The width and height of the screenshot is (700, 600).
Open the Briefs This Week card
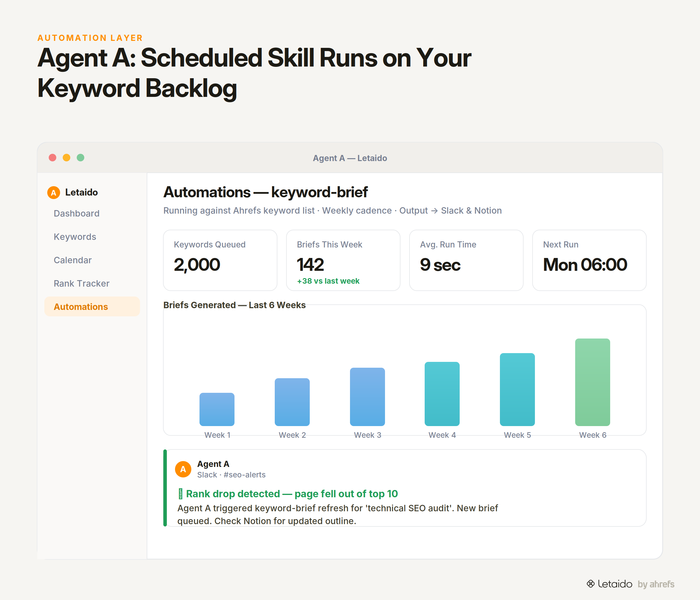click(343, 260)
